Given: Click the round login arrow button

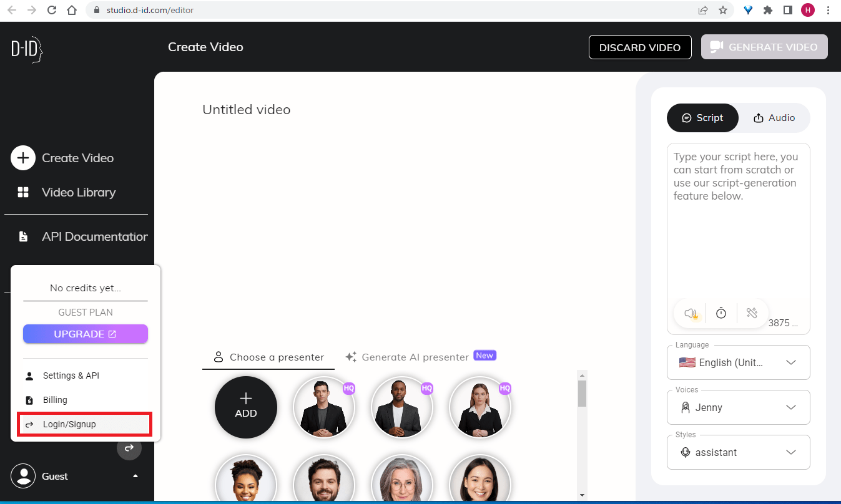Looking at the screenshot, I should [129, 448].
